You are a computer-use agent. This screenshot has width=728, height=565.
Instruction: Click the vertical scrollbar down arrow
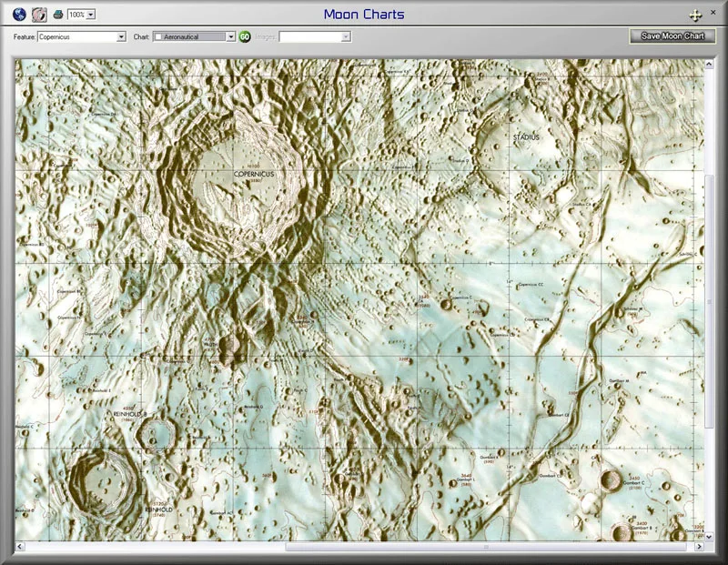pos(709,537)
